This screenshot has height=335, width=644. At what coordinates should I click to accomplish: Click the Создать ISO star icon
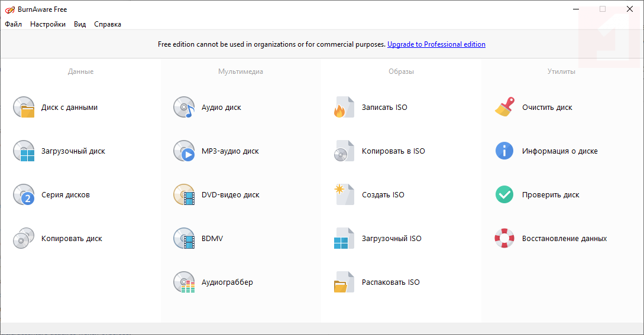[x=344, y=194]
